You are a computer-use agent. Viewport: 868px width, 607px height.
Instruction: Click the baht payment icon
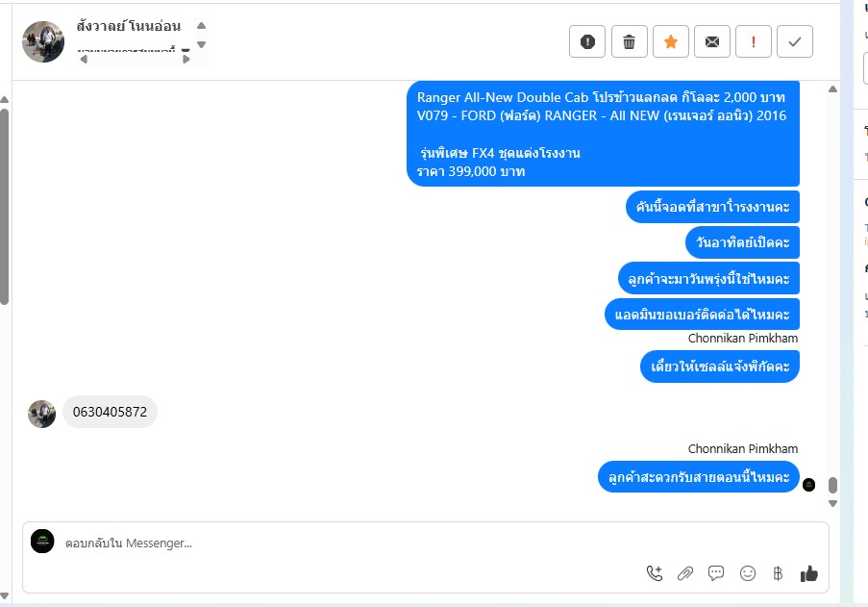point(778,573)
